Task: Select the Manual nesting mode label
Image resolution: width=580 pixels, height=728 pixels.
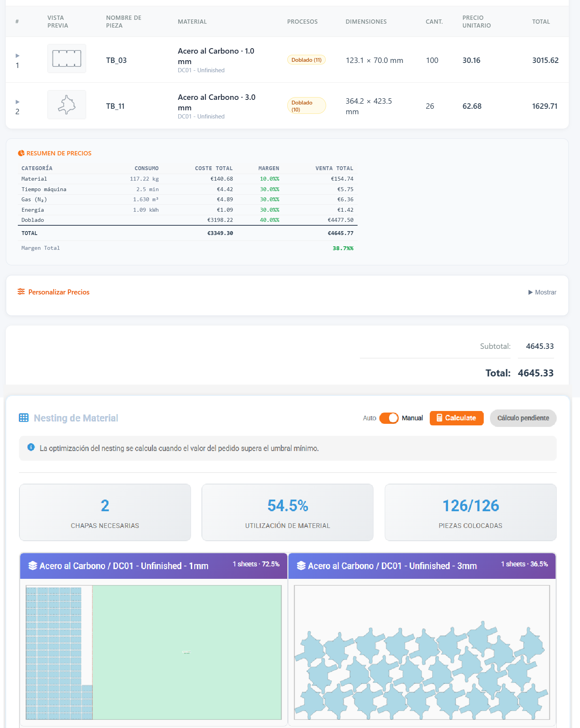Action: click(x=412, y=418)
